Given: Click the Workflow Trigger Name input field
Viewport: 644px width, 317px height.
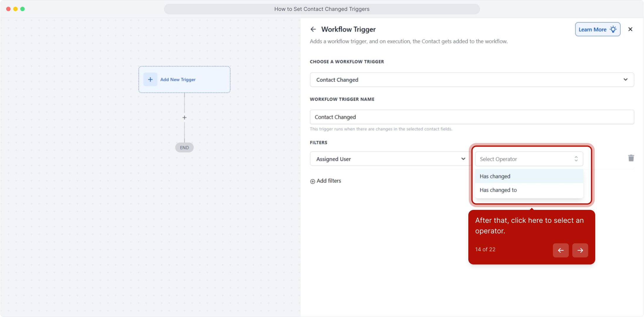Looking at the screenshot, I should coord(472,117).
